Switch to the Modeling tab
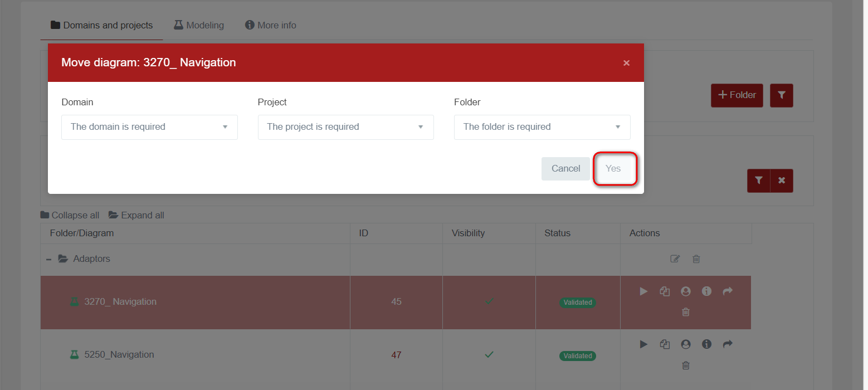 [199, 25]
